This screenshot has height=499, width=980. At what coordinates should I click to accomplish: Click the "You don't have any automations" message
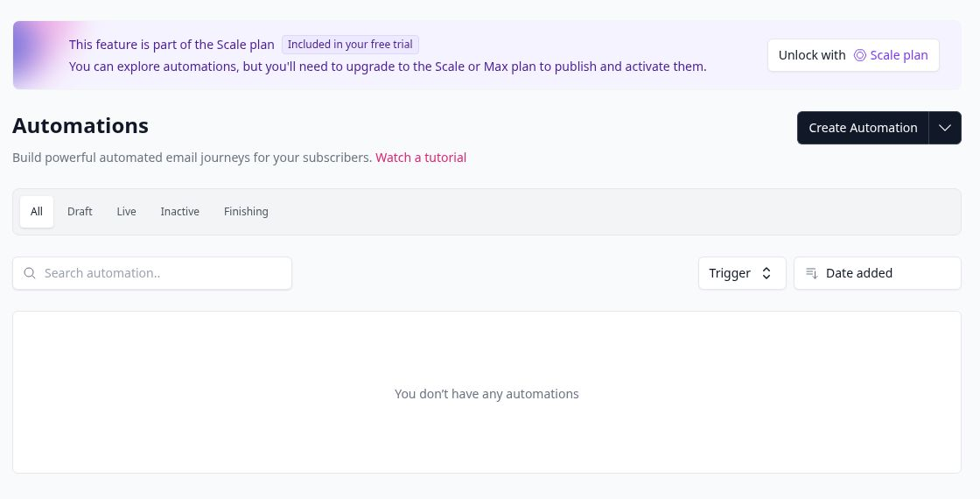click(x=486, y=394)
